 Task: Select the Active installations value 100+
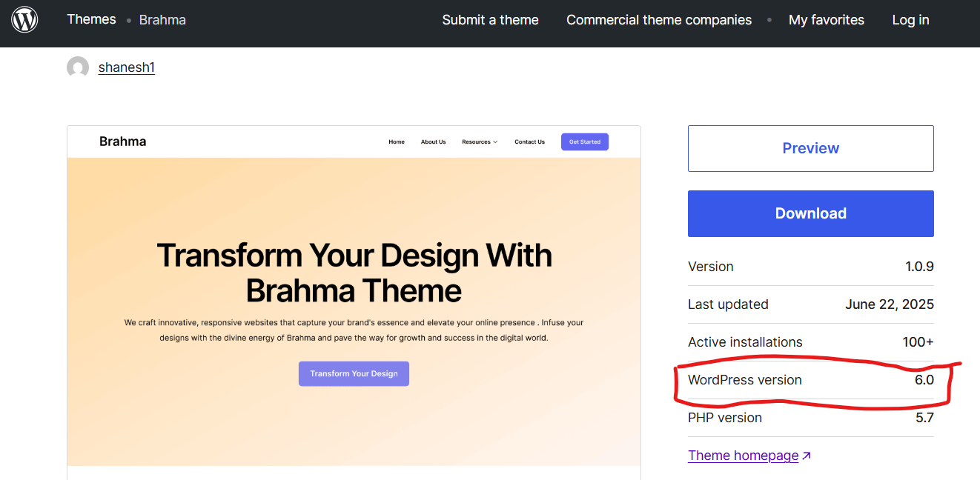click(918, 342)
